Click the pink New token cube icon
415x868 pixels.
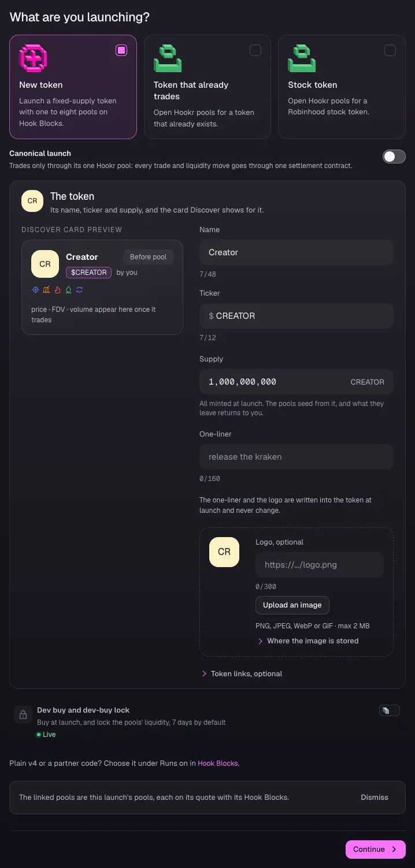[x=33, y=58]
